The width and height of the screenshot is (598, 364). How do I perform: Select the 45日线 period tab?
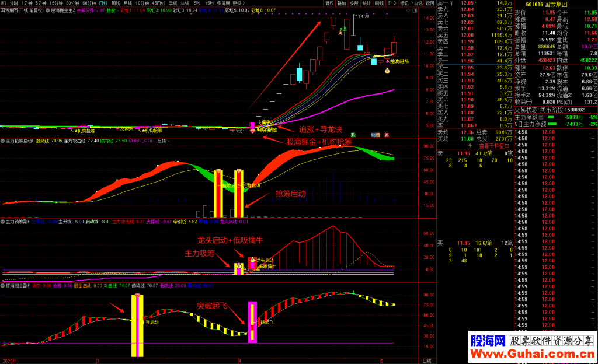158,3
